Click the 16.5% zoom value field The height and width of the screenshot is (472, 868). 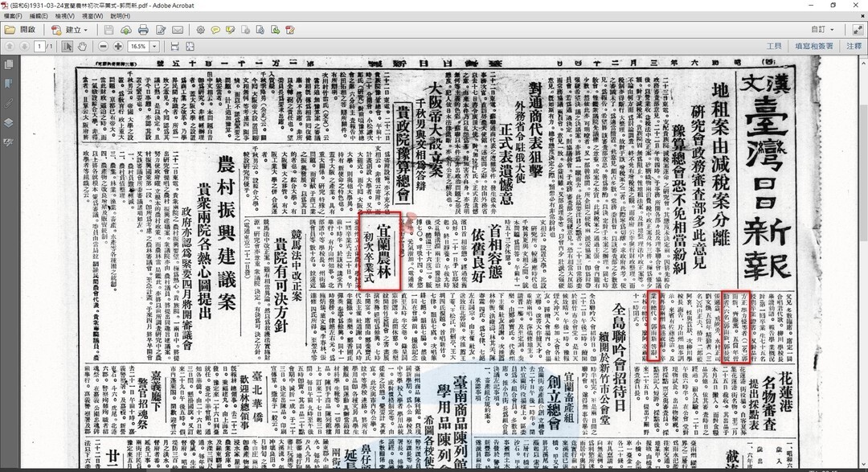point(138,47)
